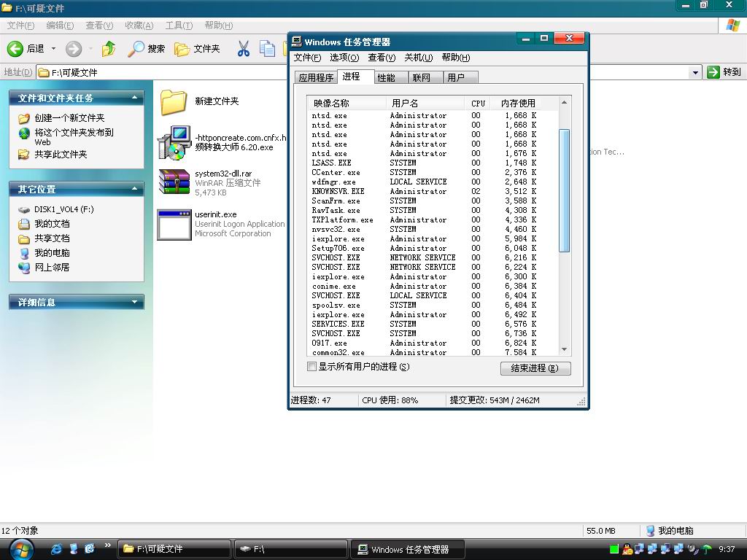747x560 pixels.
Task: Click 创建一个新文件夹 link
Action: (69, 118)
